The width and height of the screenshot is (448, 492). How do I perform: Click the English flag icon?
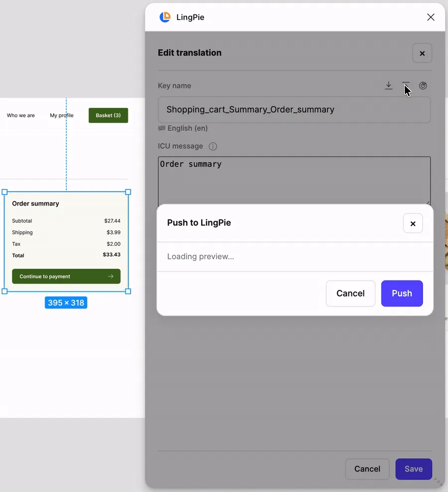pyautogui.click(x=162, y=128)
